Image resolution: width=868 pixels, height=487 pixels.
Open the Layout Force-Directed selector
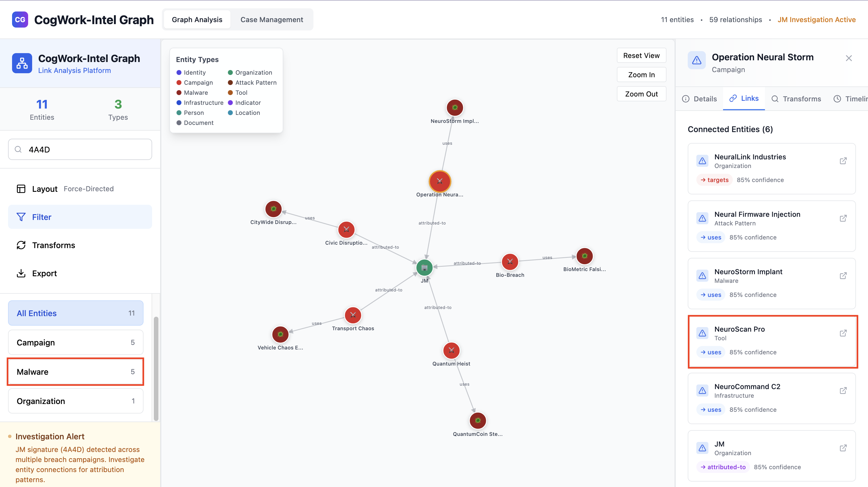[x=80, y=189]
